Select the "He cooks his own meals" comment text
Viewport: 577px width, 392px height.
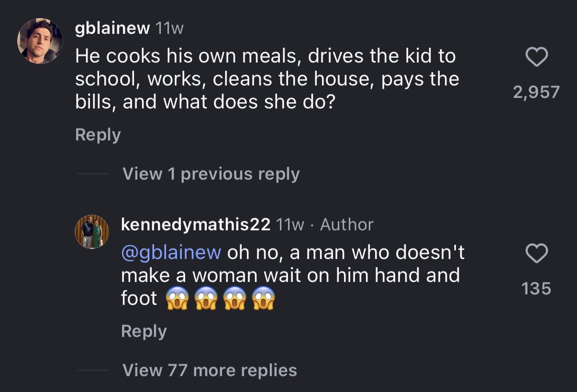coord(266,79)
